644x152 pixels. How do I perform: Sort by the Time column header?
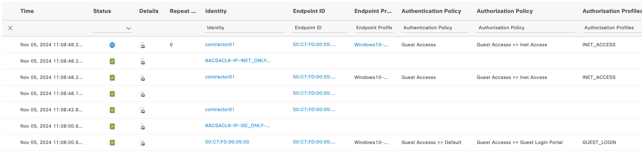[x=27, y=11]
